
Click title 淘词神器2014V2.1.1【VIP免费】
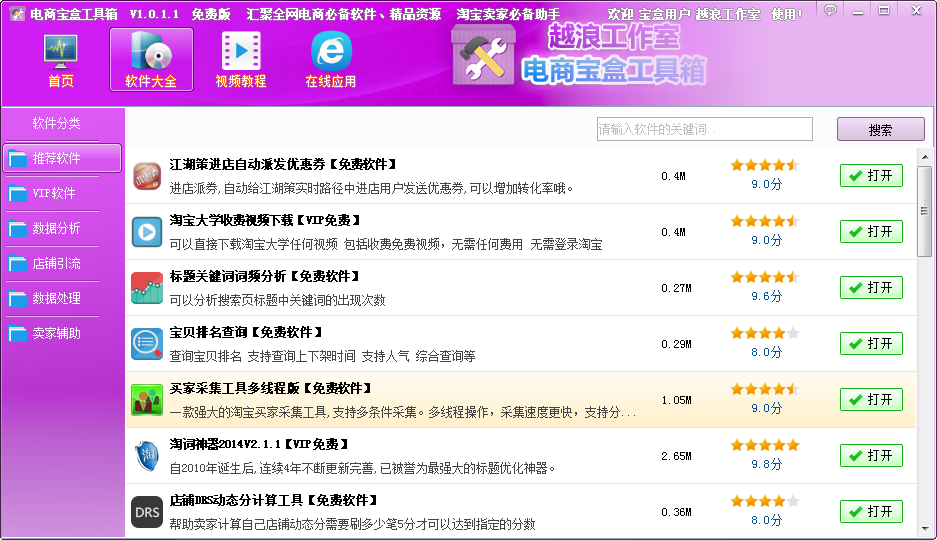(259, 444)
